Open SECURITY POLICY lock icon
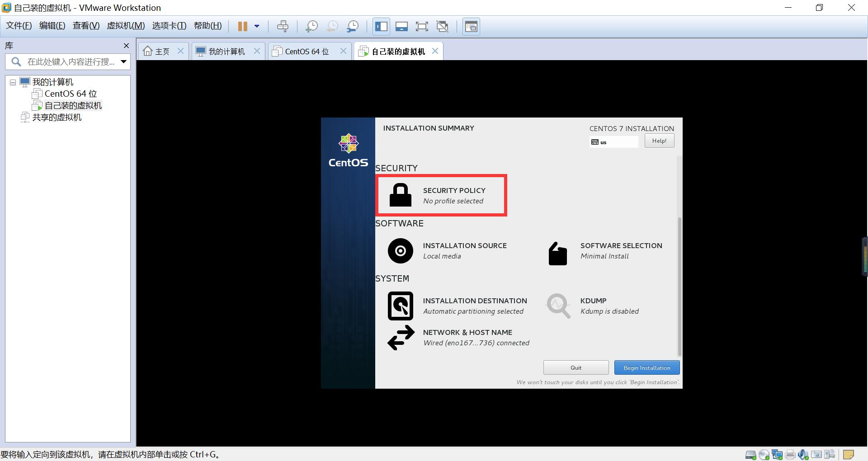The width and height of the screenshot is (868, 461). pos(401,195)
